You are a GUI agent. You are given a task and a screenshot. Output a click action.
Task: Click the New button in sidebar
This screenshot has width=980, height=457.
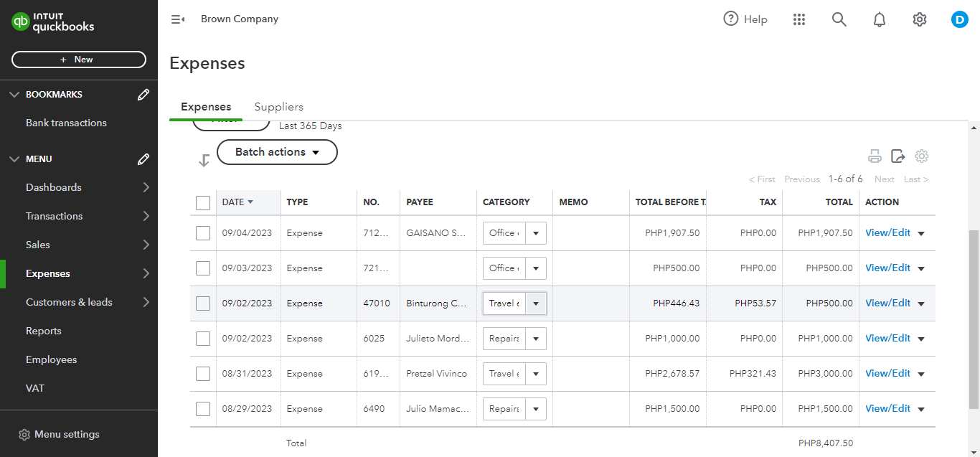(79, 60)
